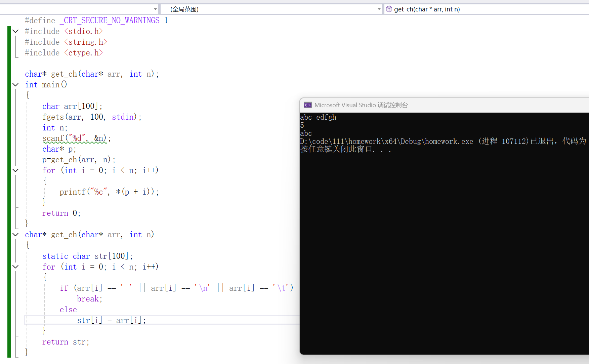The height and width of the screenshot is (364, 589).
Task: Click the <string.h> include text
Action: tap(85, 42)
